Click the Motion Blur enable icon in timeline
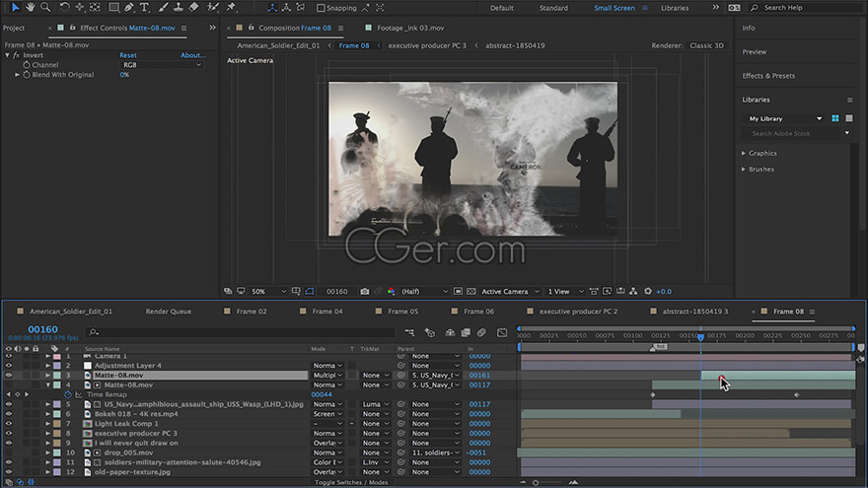868x488 pixels. 481,332
